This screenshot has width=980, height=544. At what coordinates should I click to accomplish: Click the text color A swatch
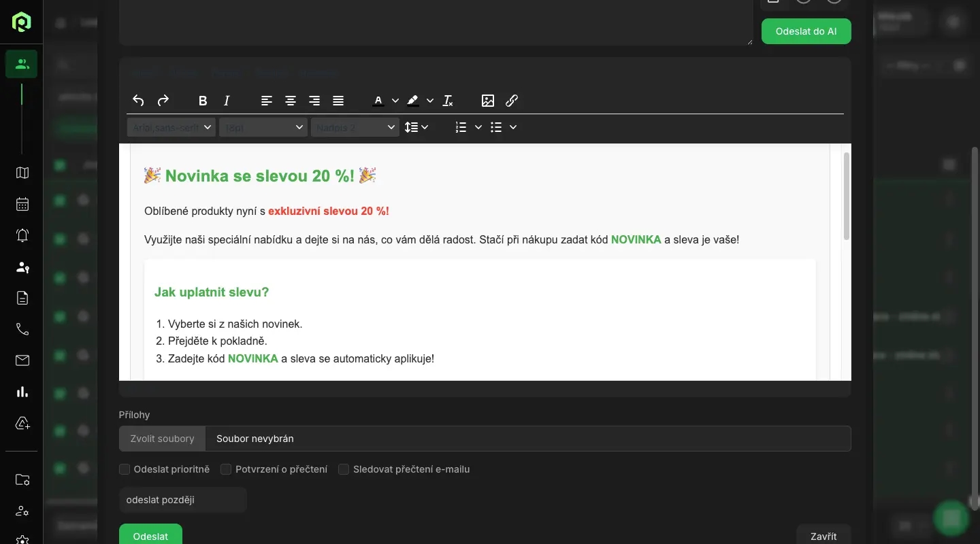click(x=378, y=101)
